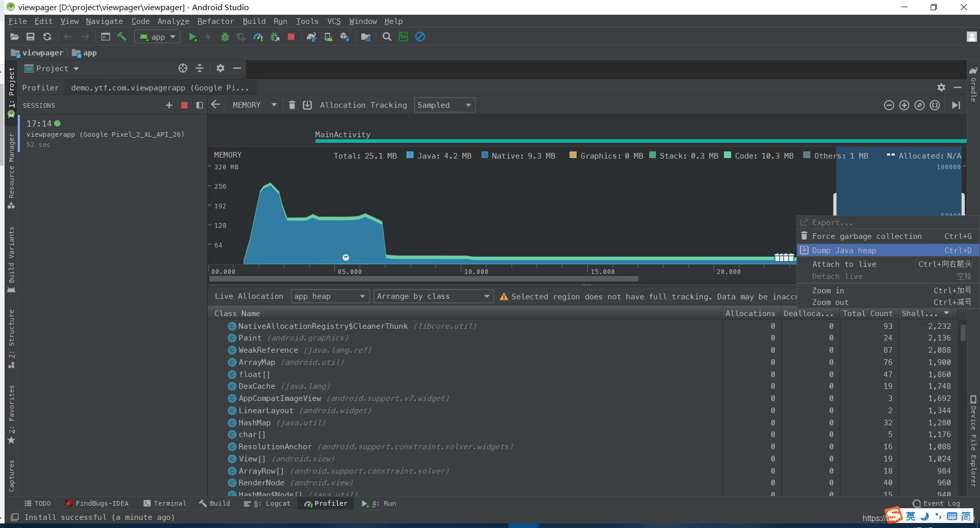Viewport: 980px width, 528px height.
Task: Click the white event marker on memory timeline
Action: click(x=346, y=258)
